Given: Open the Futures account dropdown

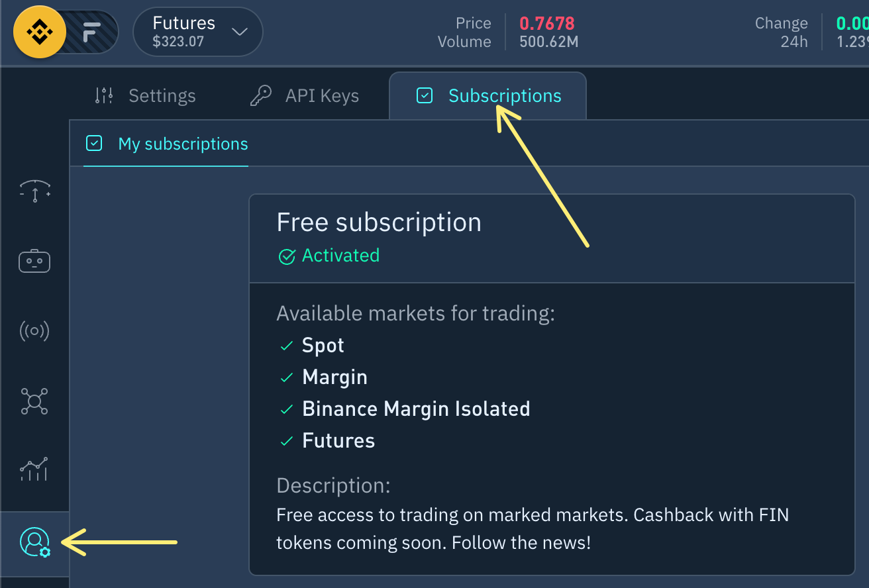Looking at the screenshot, I should tap(198, 32).
